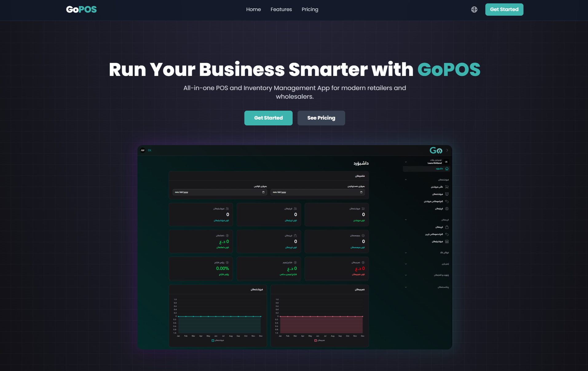
Task: Expand the reports and statistics section
Action: pyautogui.click(x=406, y=275)
